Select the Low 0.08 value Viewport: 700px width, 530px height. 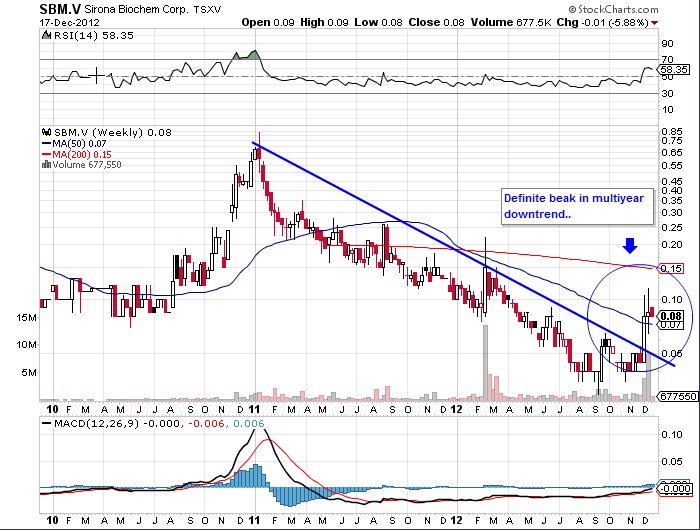(x=378, y=22)
